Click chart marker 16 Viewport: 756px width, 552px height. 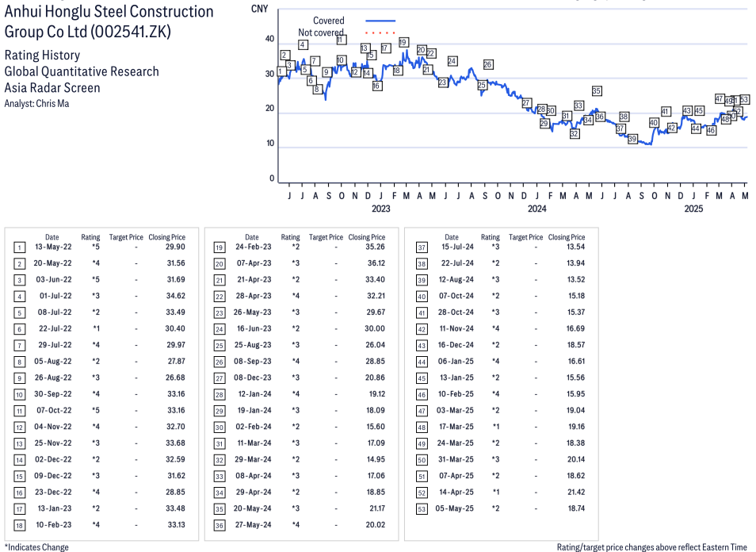[377, 86]
